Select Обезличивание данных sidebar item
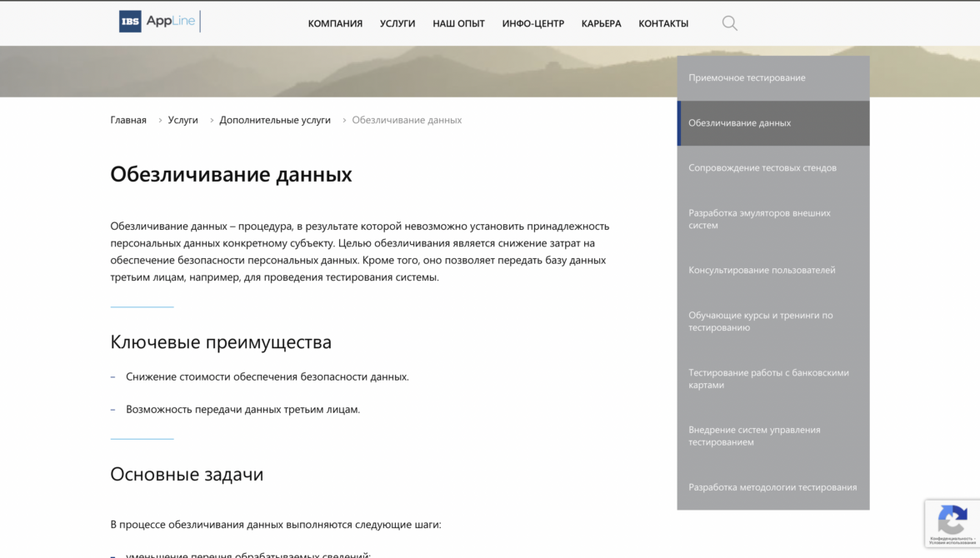 (x=773, y=123)
